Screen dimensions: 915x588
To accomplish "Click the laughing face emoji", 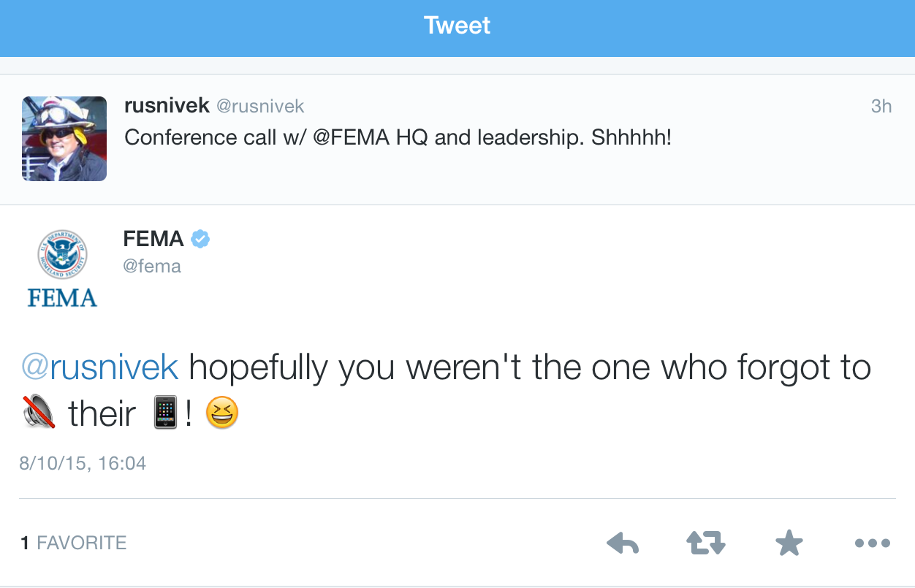I will pyautogui.click(x=222, y=414).
